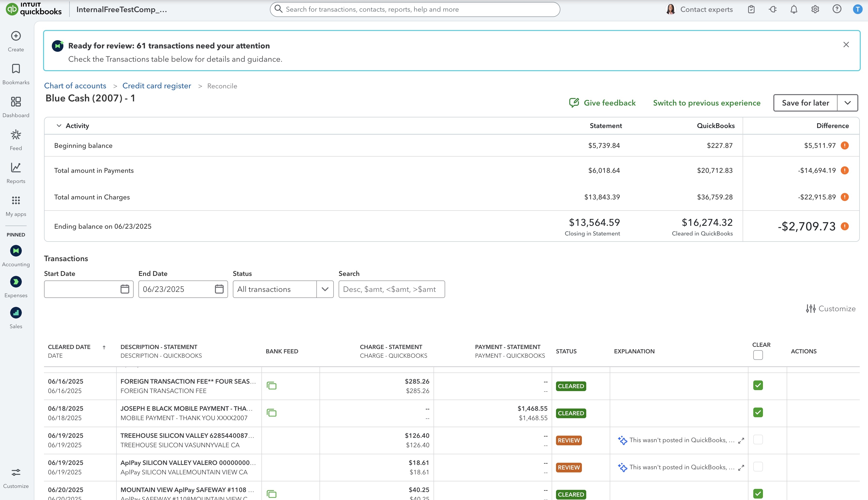
Task: Check clear box for AplPay SILICON VALLEY VALERO
Action: pos(758,467)
